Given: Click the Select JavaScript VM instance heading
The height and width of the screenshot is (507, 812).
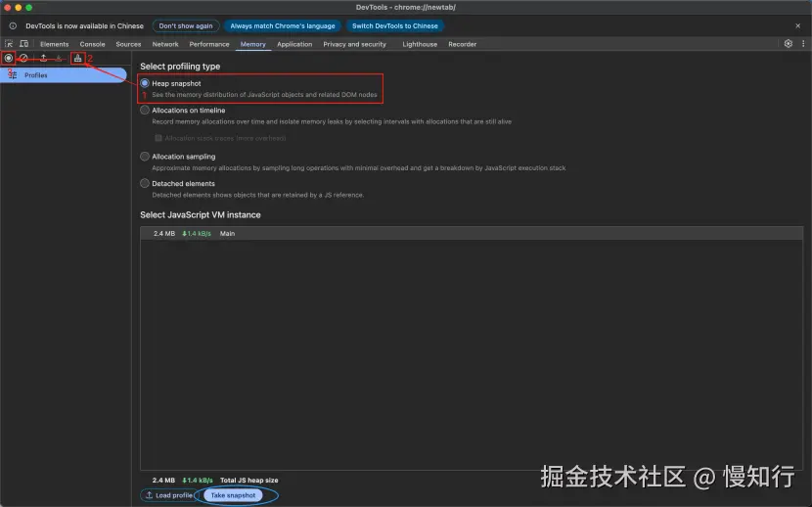Looking at the screenshot, I should tap(201, 215).
